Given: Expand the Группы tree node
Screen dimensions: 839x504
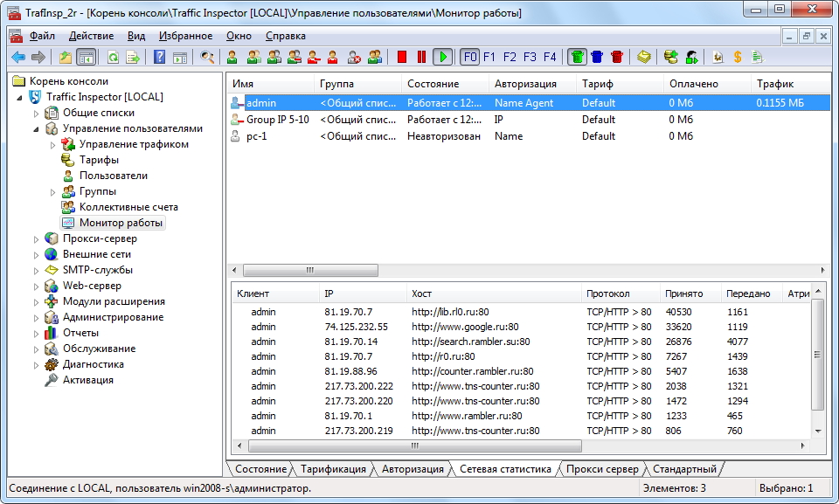Looking at the screenshot, I should click(53, 192).
